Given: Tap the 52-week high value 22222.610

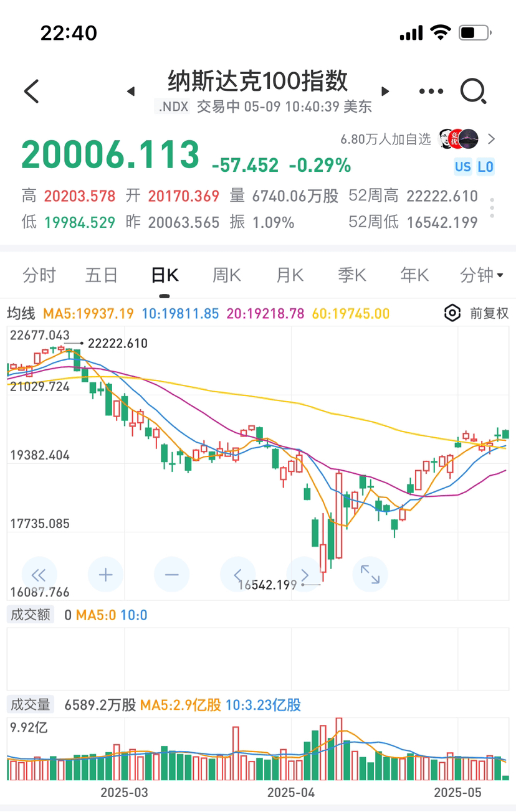Looking at the screenshot, I should coord(442,196).
